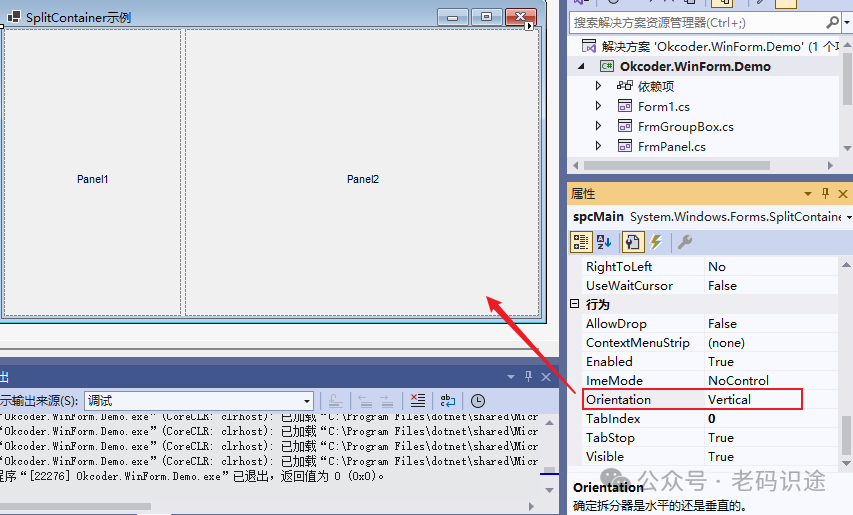Switch Properties to Categorized view
This screenshot has height=515, width=853.
pyautogui.click(x=581, y=242)
